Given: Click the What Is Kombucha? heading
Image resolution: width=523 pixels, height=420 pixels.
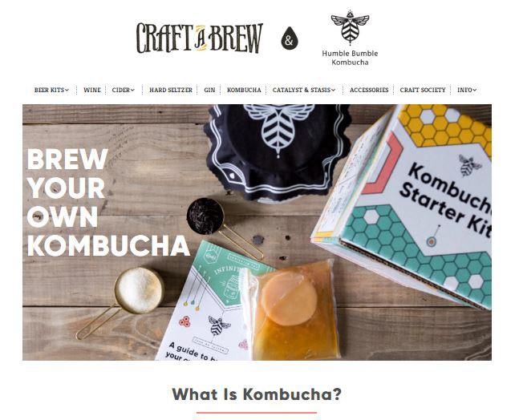Looking at the screenshot, I should pyautogui.click(x=257, y=394).
